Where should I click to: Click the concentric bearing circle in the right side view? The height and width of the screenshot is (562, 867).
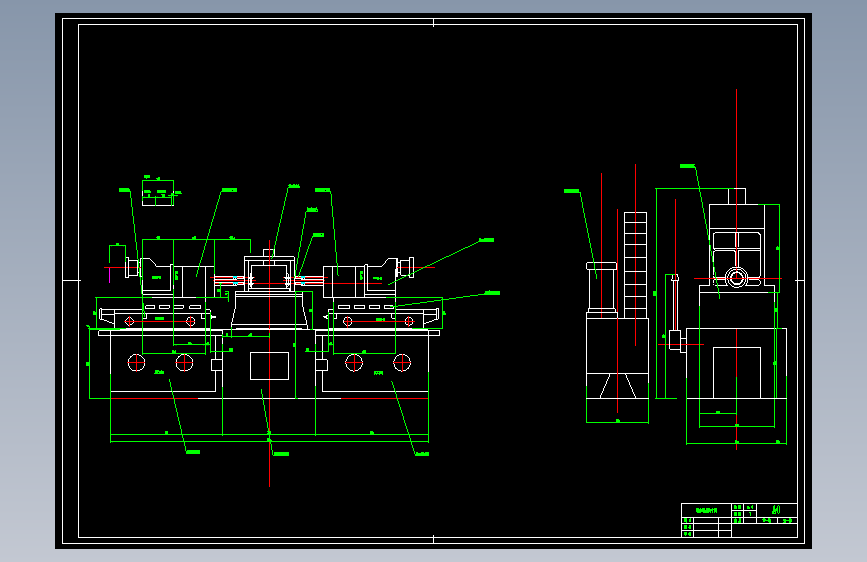pyautogui.click(x=736, y=277)
